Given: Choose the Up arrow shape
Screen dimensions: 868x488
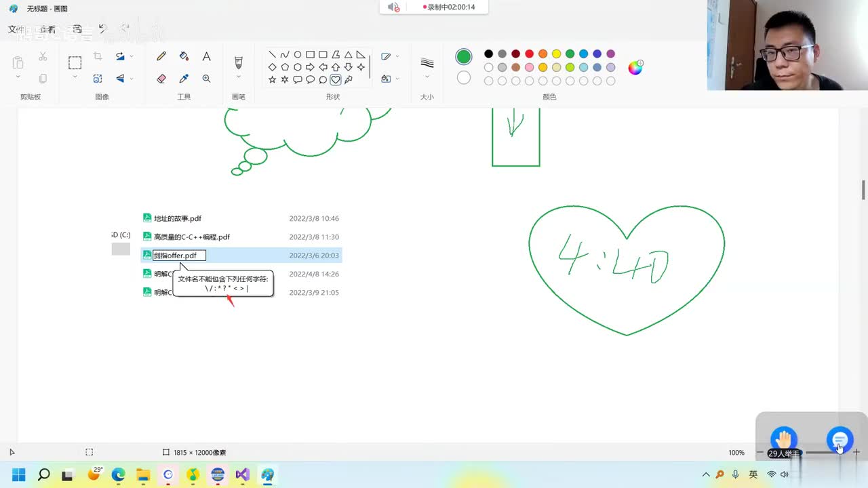Looking at the screenshot, I should [335, 67].
